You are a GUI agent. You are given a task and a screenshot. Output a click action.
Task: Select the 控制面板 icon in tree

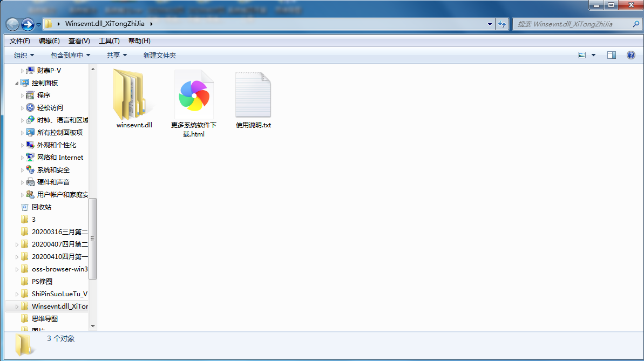tap(25, 83)
